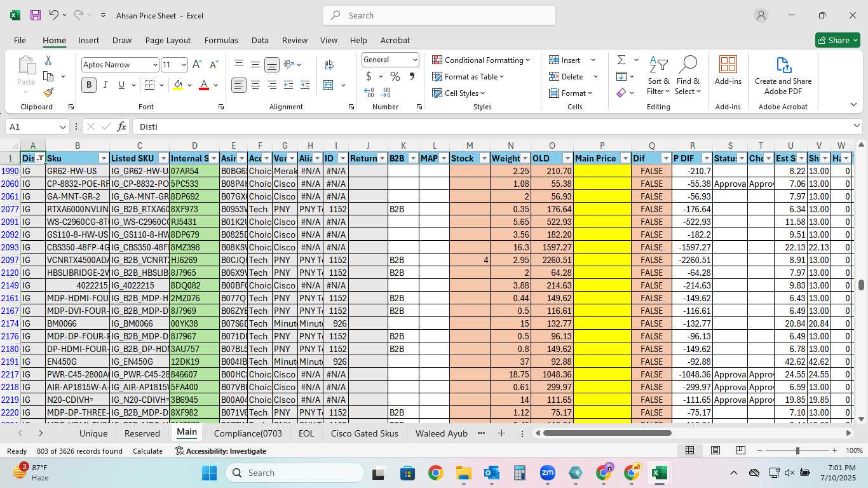Expand Format as Table menu
The height and width of the screenshot is (488, 868).
pyautogui.click(x=468, y=76)
